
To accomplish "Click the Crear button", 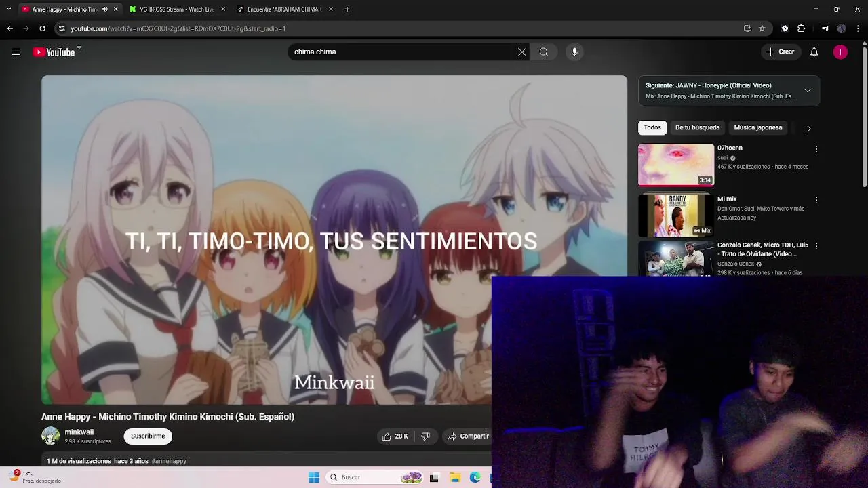I will coord(781,52).
